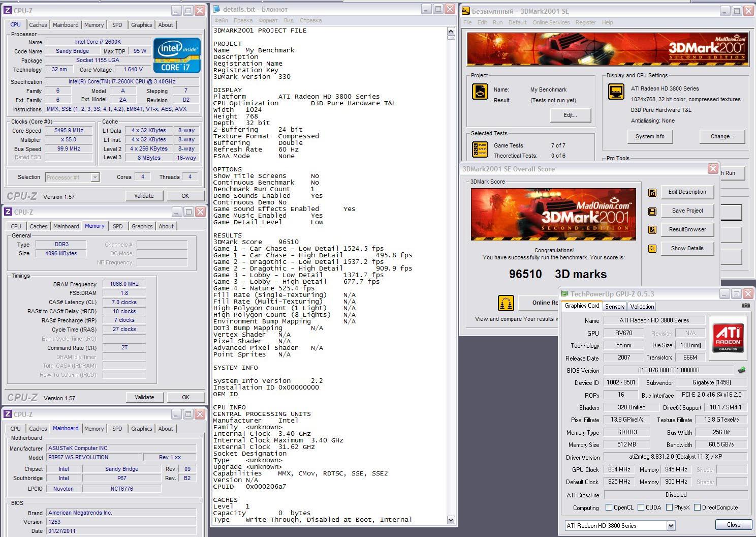Click the Driver Version field in GPU-Z
The image size is (756, 537).
pyautogui.click(x=676, y=457)
